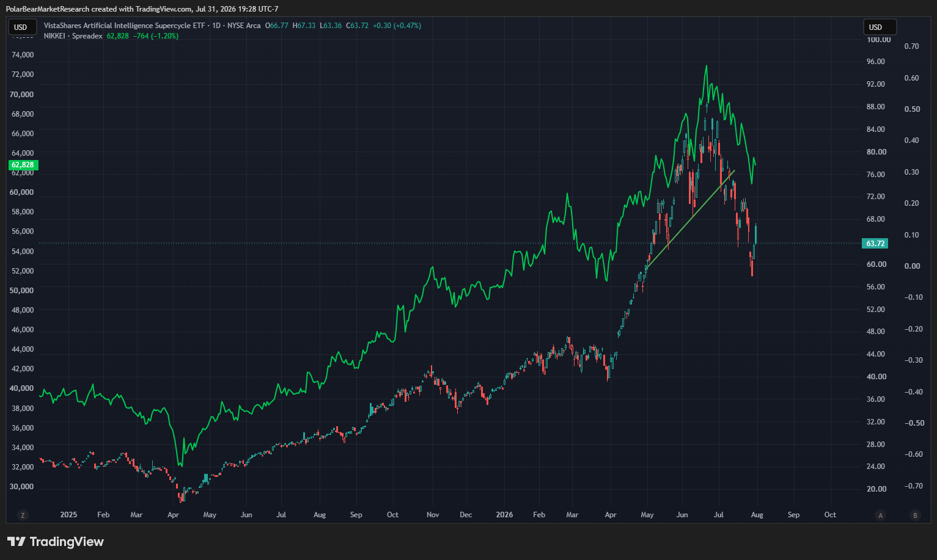Click the 66,000 level on left scale
This screenshot has height=560, width=937.
tap(23, 134)
